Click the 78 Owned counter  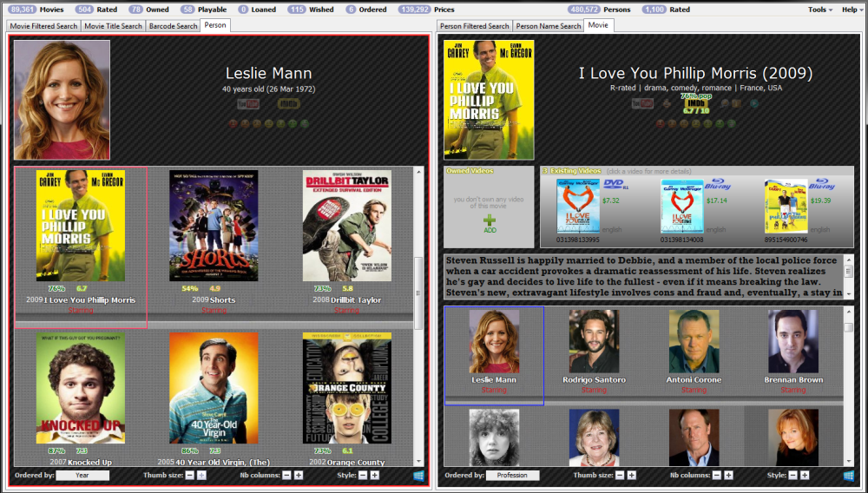[148, 10]
